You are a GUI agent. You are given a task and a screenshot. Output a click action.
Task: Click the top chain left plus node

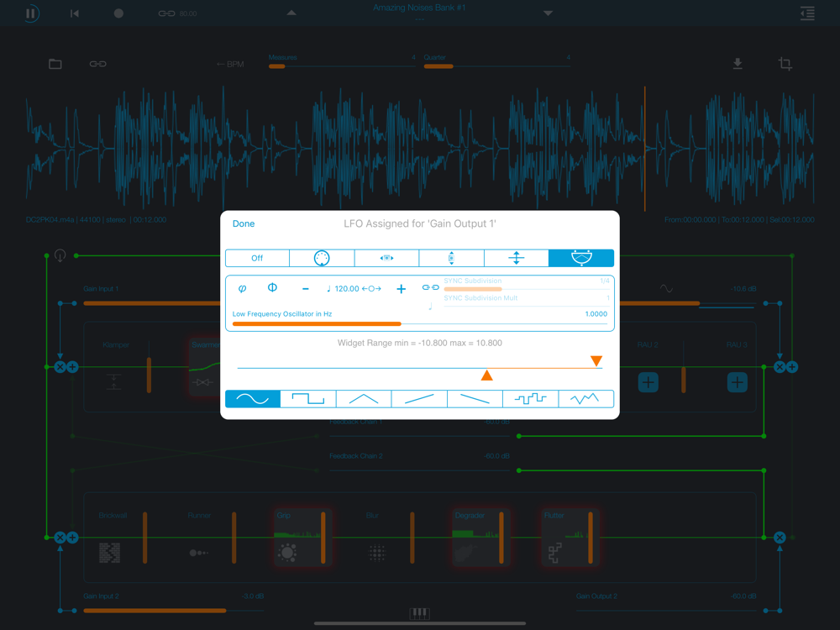(x=73, y=367)
